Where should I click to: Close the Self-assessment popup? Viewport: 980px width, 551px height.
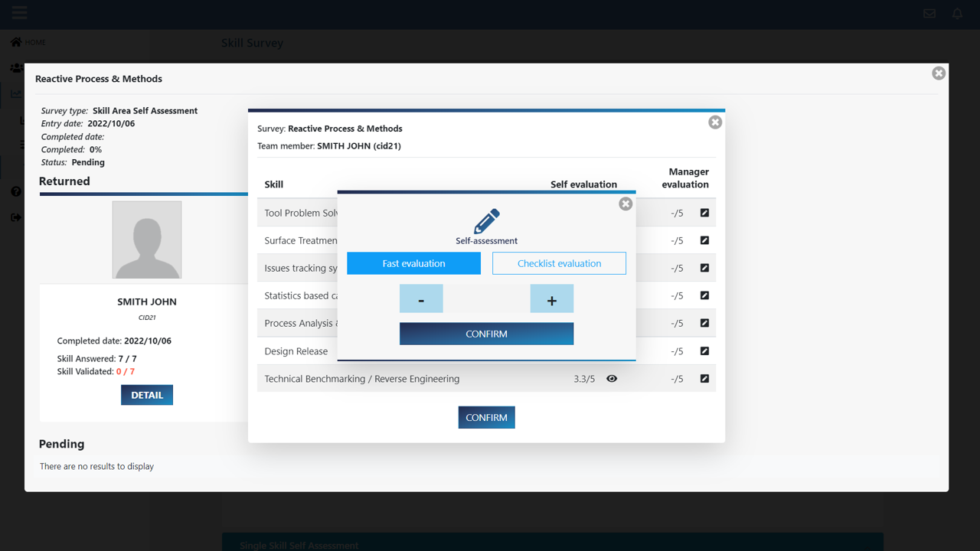coord(626,204)
